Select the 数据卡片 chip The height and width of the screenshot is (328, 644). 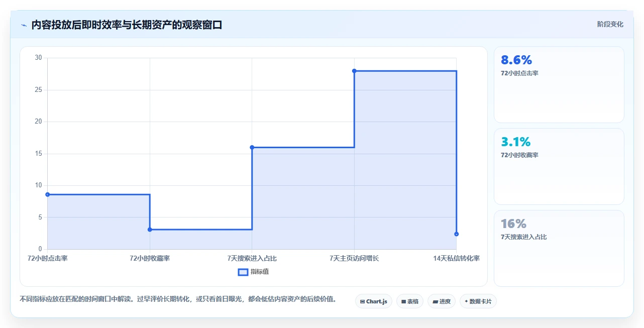(478, 301)
